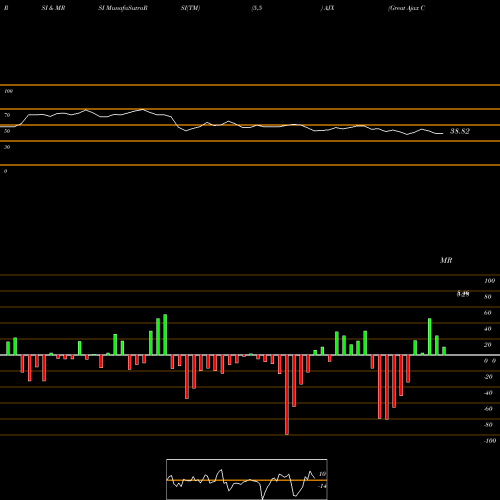Click the 'MR' panel label
This screenshot has width=500, height=500.
coord(446,260)
